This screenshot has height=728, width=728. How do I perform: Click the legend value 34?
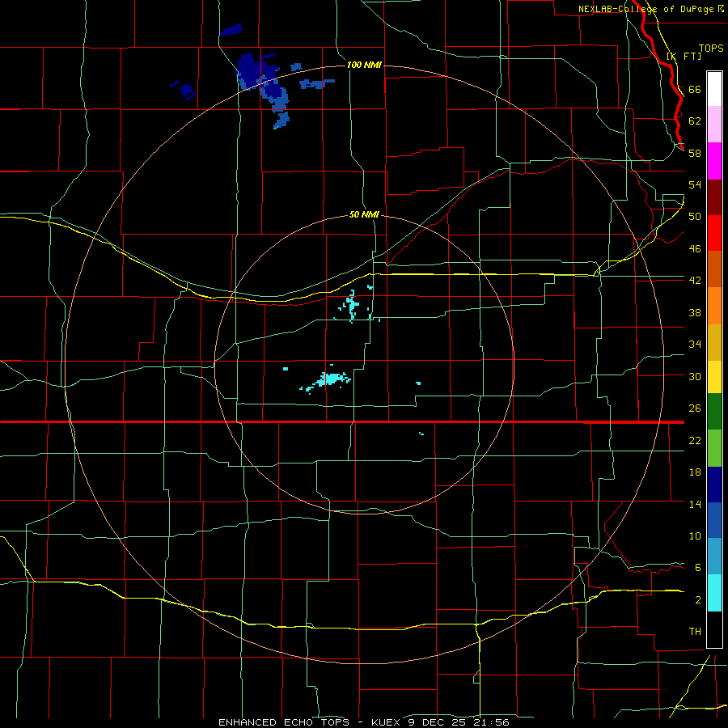(x=695, y=345)
